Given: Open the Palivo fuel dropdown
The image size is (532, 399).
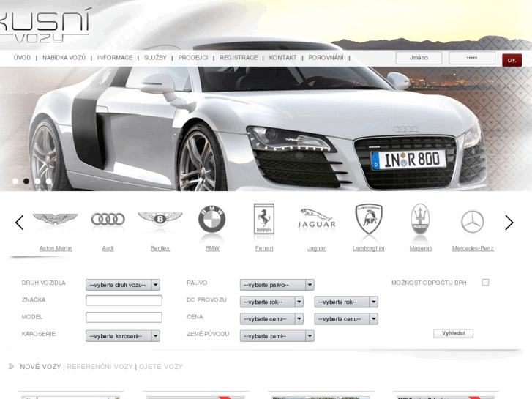Looking at the screenshot, I should point(277,285).
